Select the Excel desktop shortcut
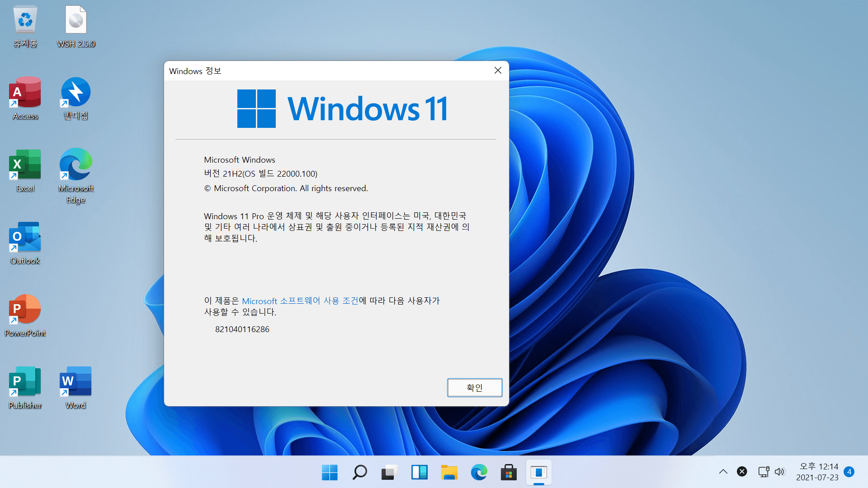This screenshot has height=488, width=868. pos(25,171)
